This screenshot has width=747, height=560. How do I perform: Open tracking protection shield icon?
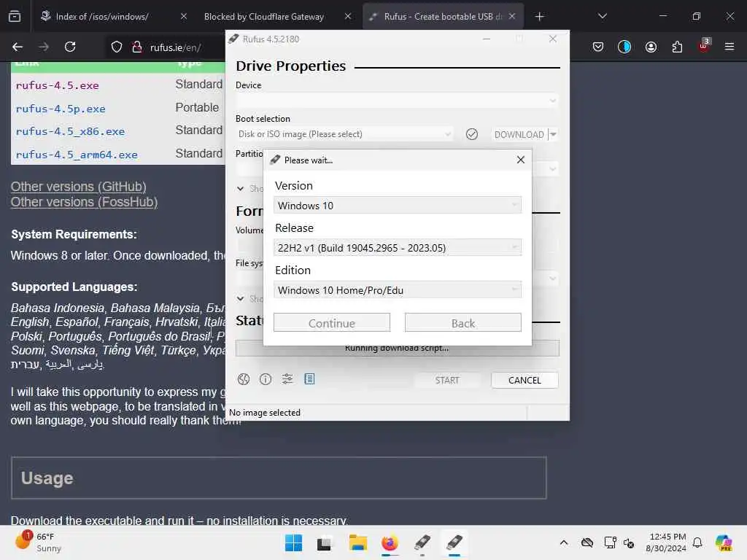(x=117, y=47)
